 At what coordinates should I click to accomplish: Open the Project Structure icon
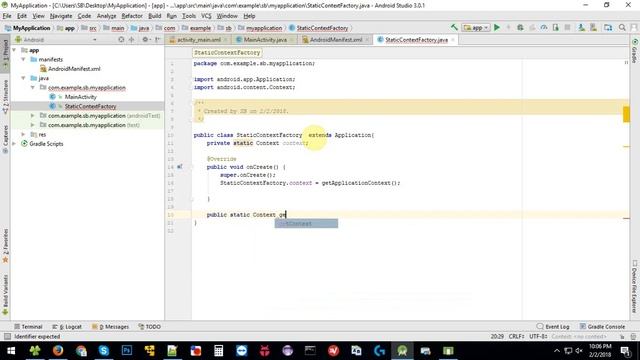[x=608, y=27]
